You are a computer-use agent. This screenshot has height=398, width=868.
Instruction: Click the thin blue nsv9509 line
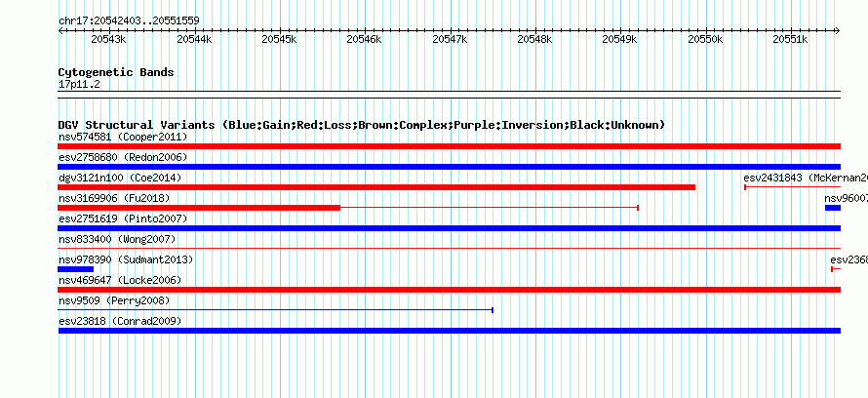pyautogui.click(x=275, y=310)
